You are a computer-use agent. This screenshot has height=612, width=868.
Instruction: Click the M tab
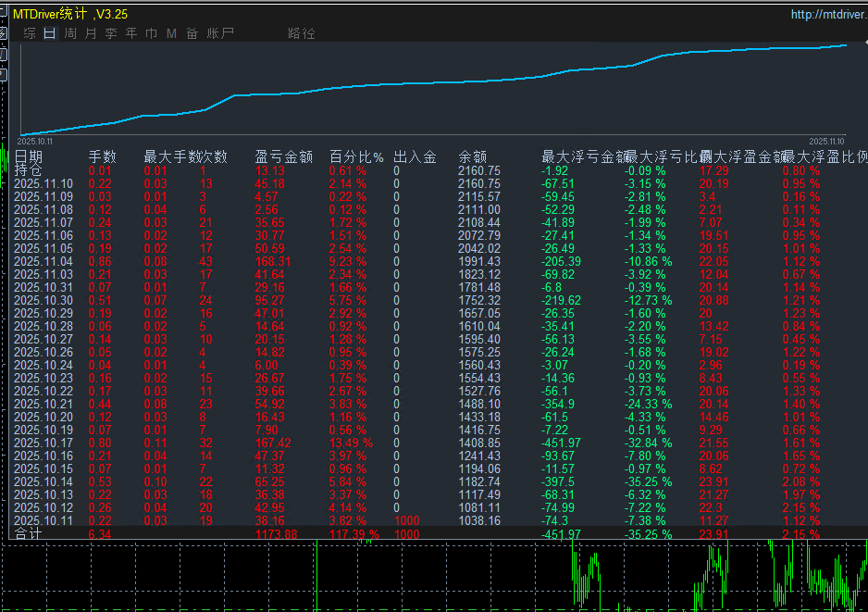click(x=171, y=33)
